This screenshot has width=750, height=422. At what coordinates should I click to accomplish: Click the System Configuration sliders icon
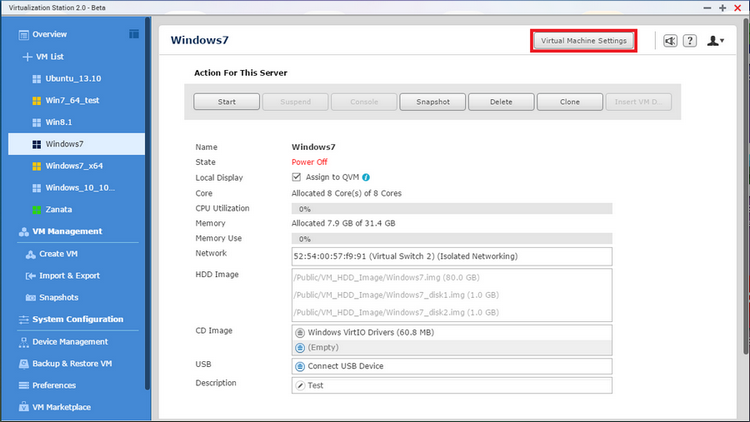point(23,320)
